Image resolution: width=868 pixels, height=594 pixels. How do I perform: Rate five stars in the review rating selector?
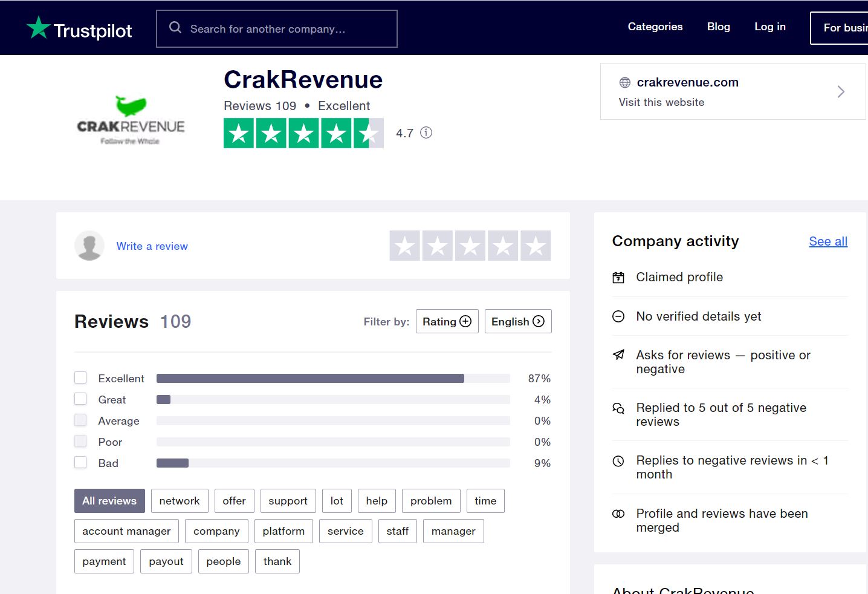tap(536, 246)
